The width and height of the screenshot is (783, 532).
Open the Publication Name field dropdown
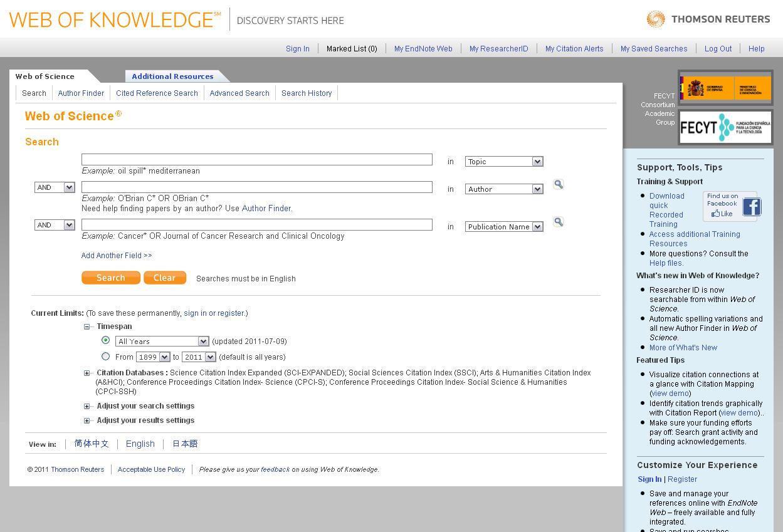[504, 227]
